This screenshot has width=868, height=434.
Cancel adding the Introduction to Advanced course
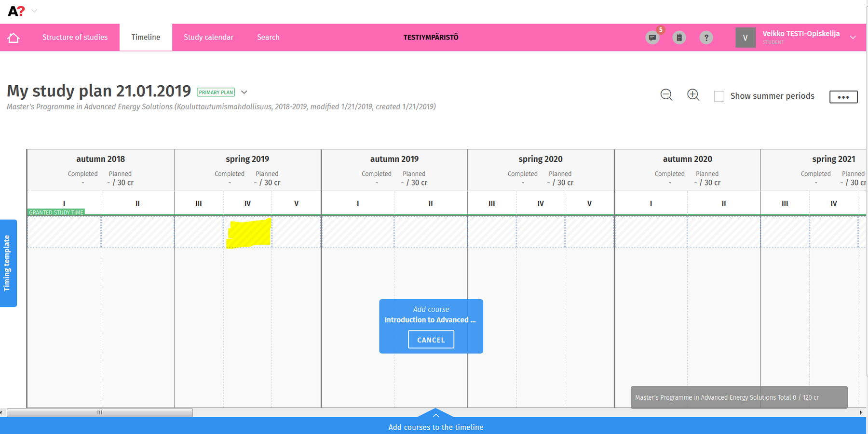tap(431, 340)
